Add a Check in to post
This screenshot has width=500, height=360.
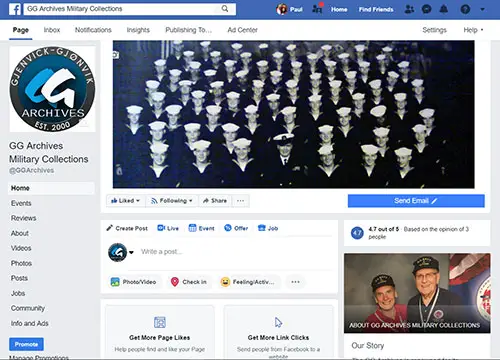[189, 282]
